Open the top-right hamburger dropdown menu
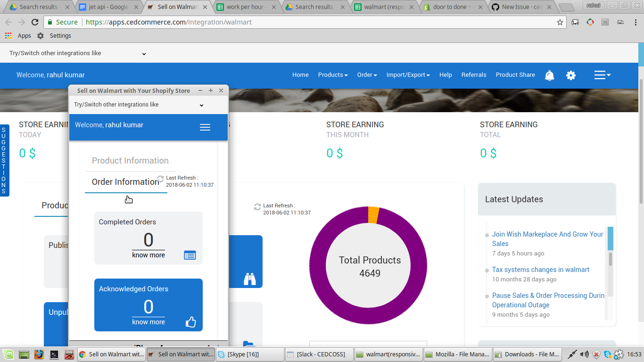This screenshot has width=644, height=362. click(x=602, y=75)
